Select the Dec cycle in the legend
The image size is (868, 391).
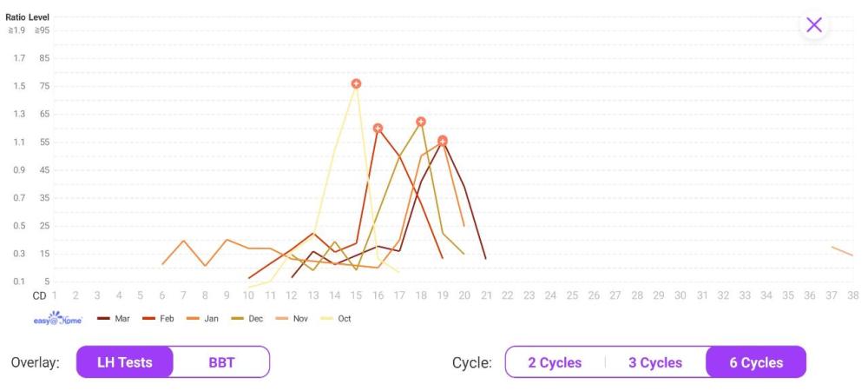[x=247, y=319]
